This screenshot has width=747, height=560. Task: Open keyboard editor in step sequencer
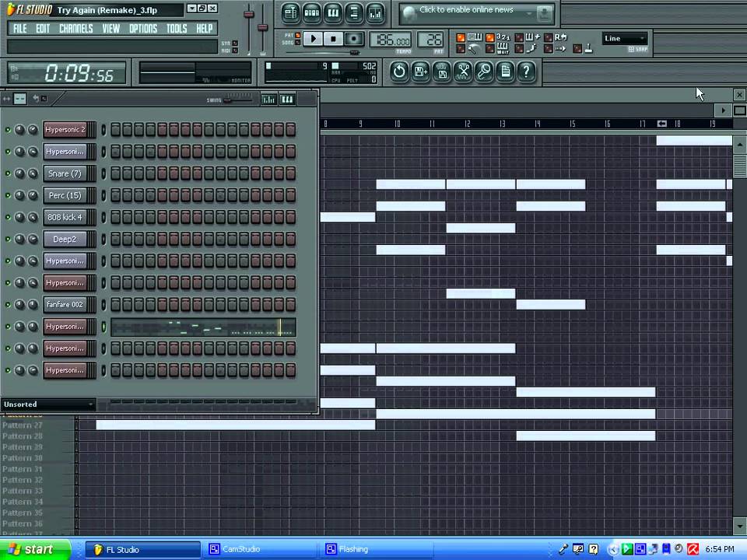pyautogui.click(x=287, y=99)
